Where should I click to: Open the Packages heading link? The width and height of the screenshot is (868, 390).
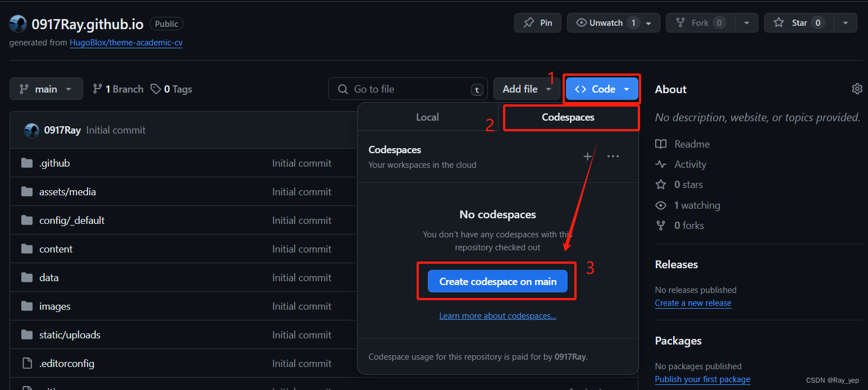678,341
